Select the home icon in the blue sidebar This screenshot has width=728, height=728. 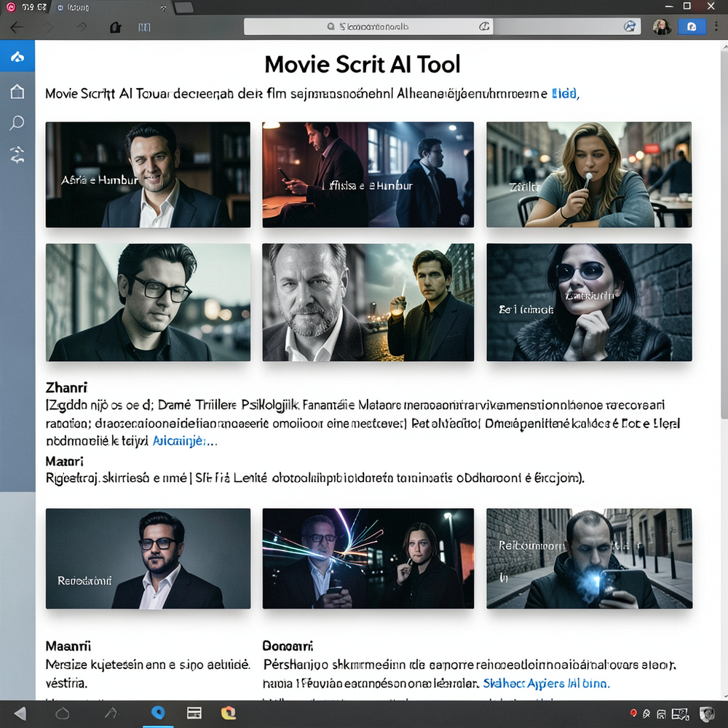click(x=17, y=91)
